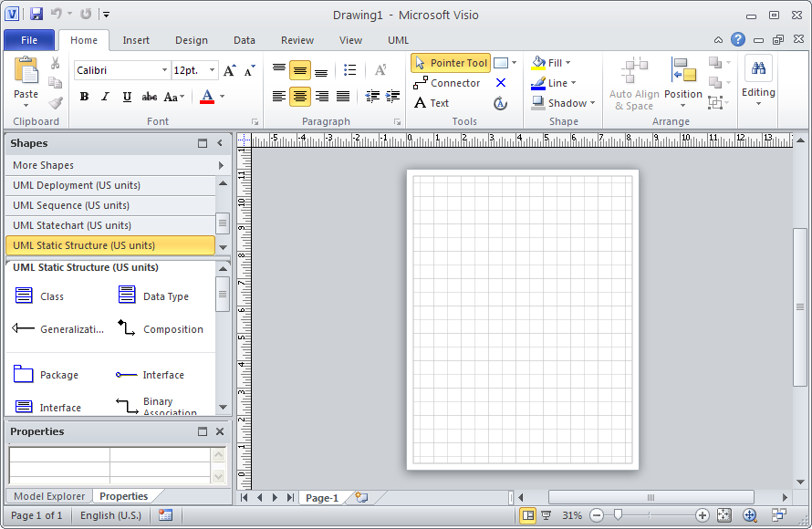Toggle Align Left text
This screenshot has width=812, height=529.
278,97
